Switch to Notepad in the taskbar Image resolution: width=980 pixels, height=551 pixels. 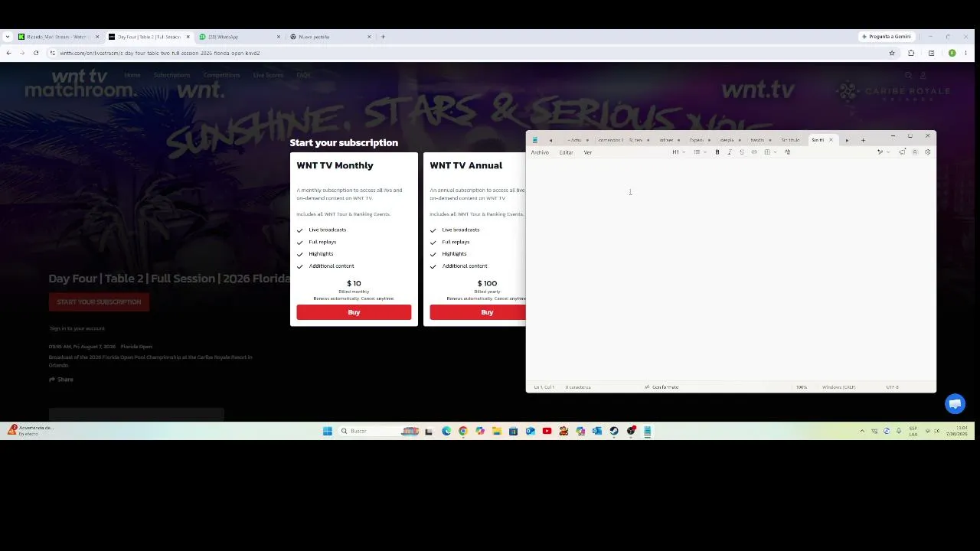(648, 431)
